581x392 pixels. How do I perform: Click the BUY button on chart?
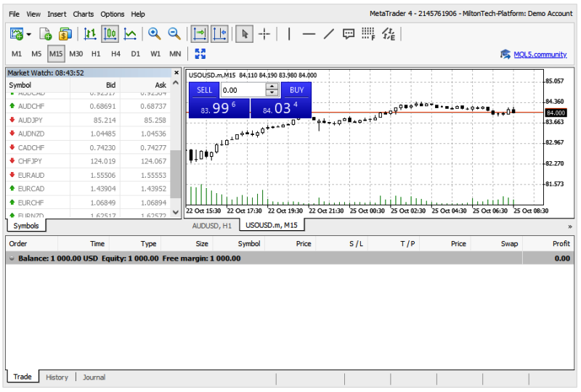pyautogui.click(x=296, y=90)
